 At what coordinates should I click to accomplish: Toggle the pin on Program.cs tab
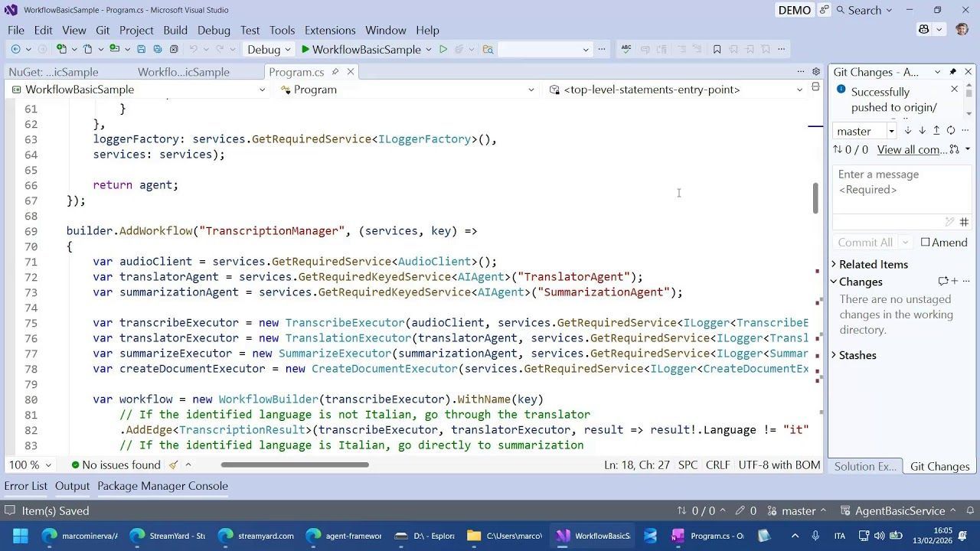coord(335,72)
